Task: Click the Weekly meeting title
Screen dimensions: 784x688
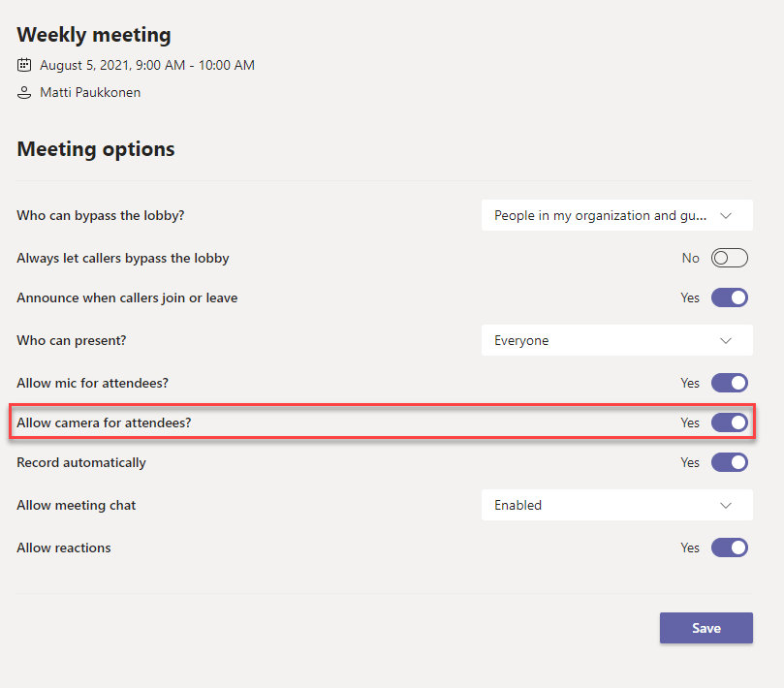Action: pos(94,35)
